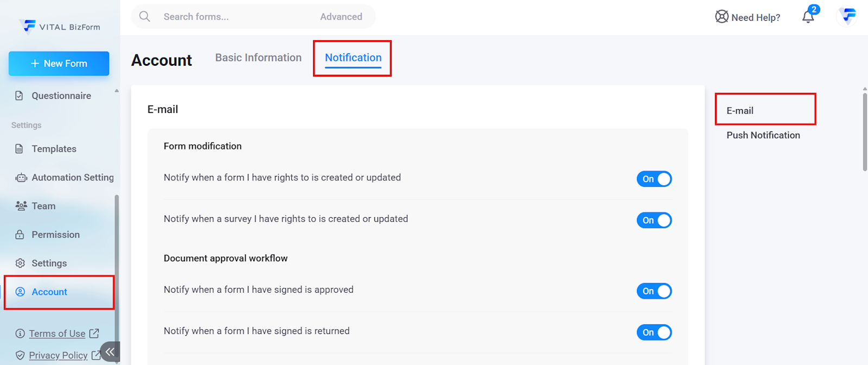Click the user profile avatar icon
This screenshot has height=365, width=868.
tap(847, 16)
